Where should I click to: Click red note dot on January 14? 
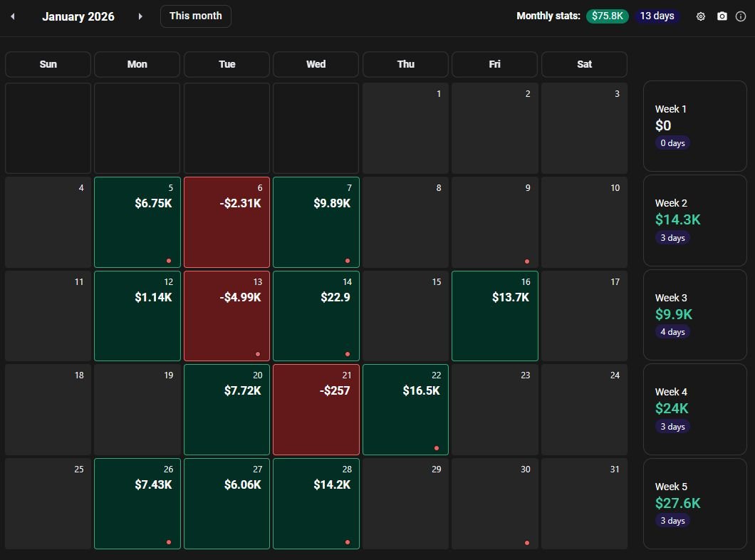[x=347, y=354]
